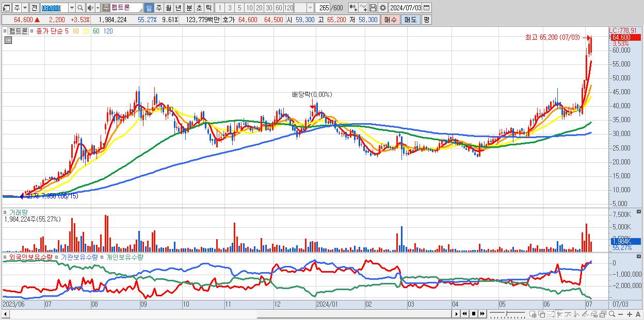Click the 매도 sell button
This screenshot has width=644, height=320.
click(410, 20)
